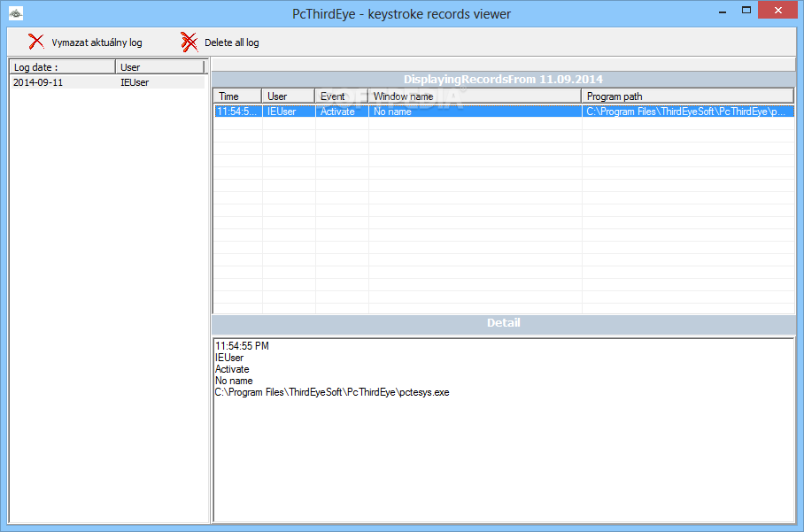This screenshot has width=804, height=532.
Task: Click 'IEUser' in the log date list row
Action: [135, 82]
